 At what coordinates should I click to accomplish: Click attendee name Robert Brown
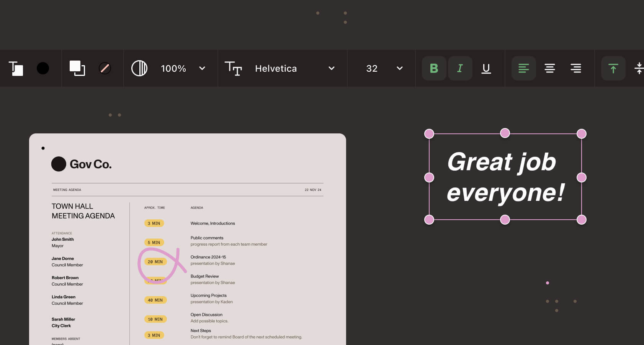point(65,278)
